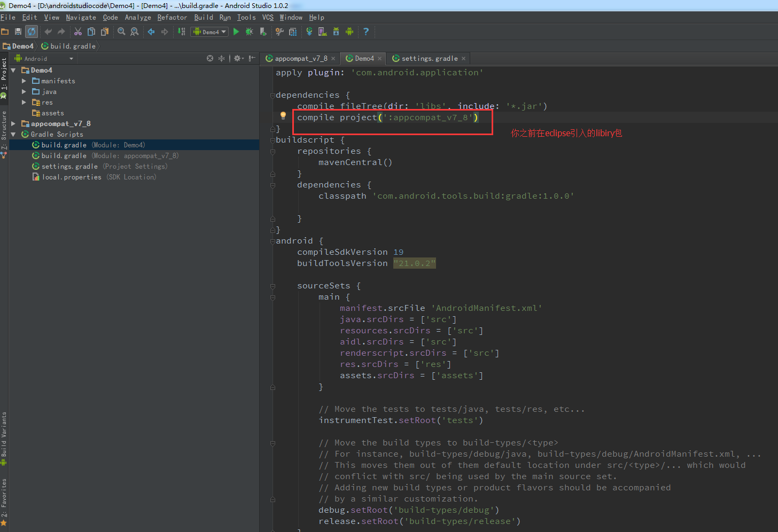
Task: Open the Android view selector dropdown
Action: 45,59
